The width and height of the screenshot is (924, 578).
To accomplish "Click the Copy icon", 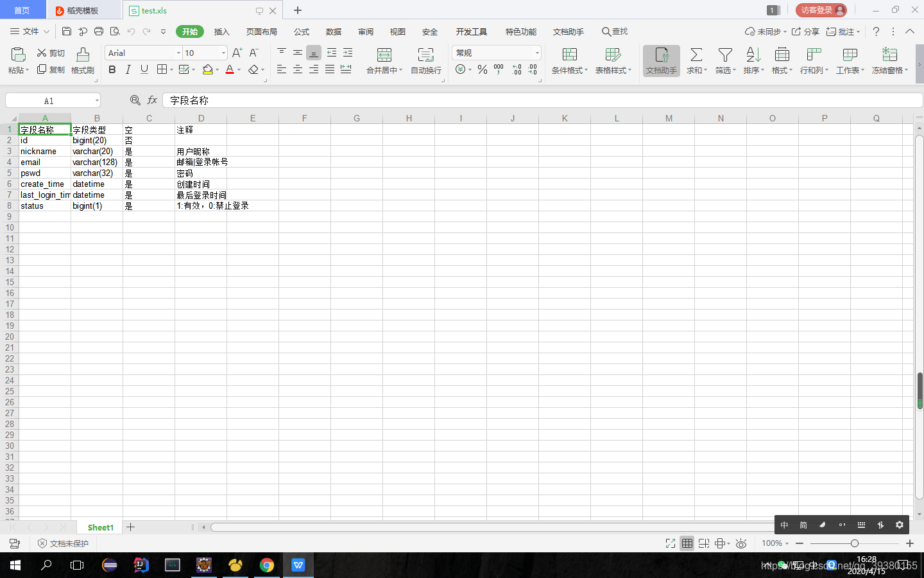I will [x=42, y=69].
